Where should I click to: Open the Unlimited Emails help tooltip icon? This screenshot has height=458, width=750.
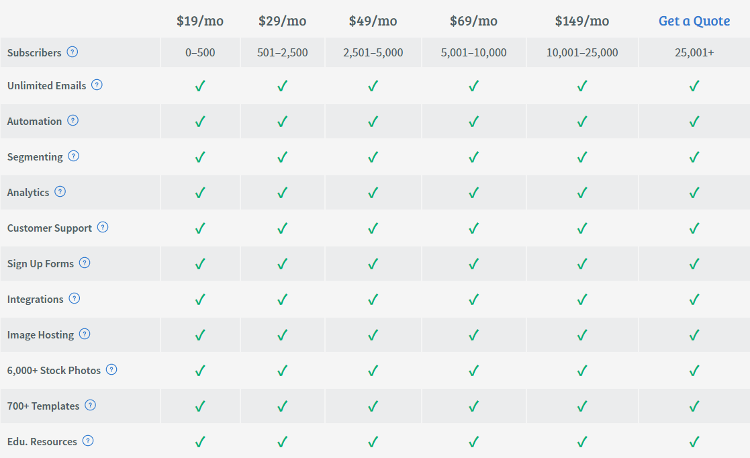(x=97, y=85)
